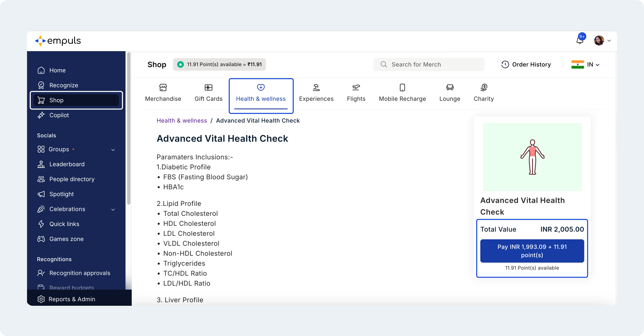Screen dimensions: 644x336
Task: Click the Shop cart icon
Action: (41, 100)
